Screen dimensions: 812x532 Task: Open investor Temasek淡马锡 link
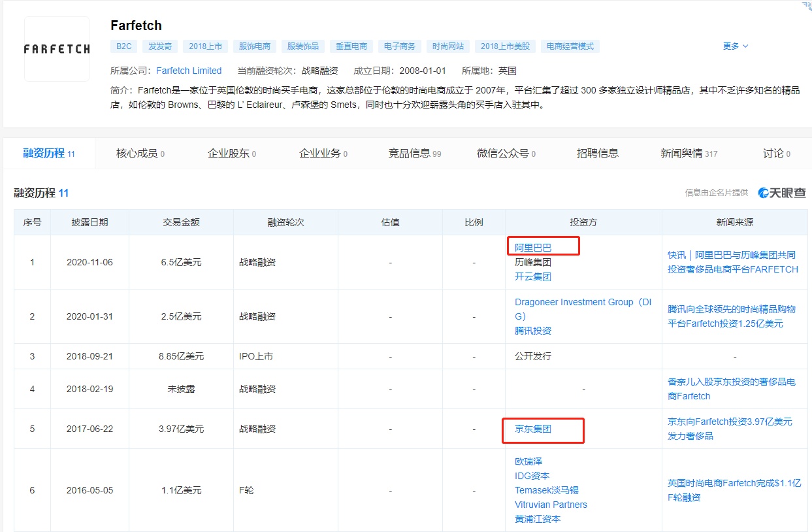[547, 490]
